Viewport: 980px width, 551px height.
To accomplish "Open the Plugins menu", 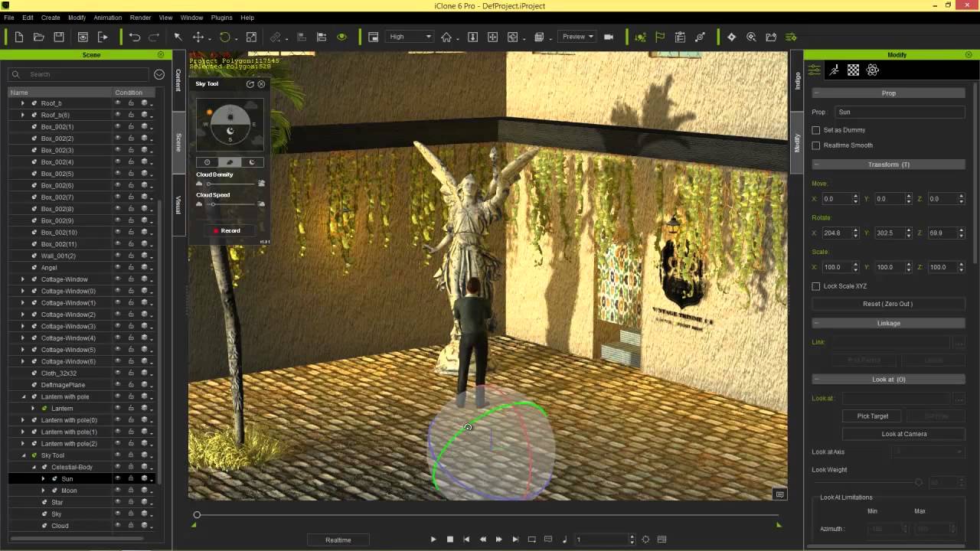I will pos(221,18).
